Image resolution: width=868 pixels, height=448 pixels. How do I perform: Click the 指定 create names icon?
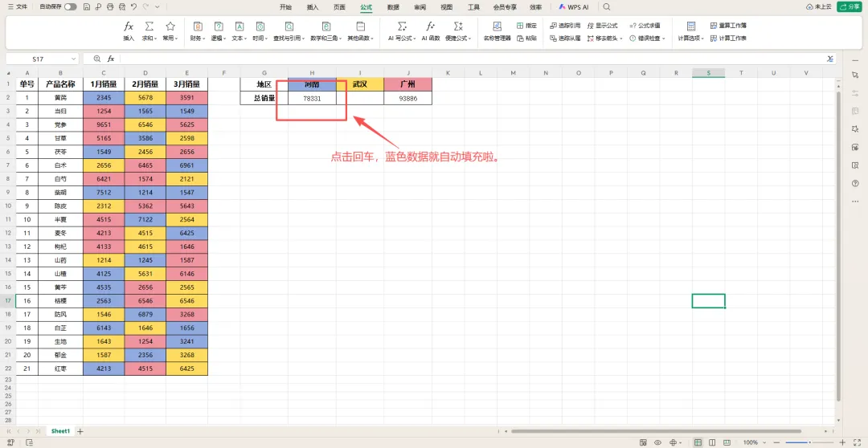520,26
